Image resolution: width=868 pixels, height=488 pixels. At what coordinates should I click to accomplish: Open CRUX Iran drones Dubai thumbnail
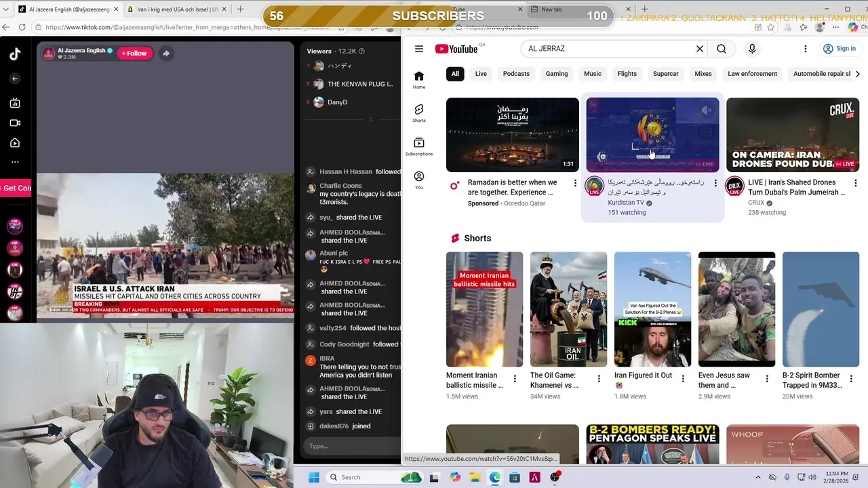tap(793, 135)
